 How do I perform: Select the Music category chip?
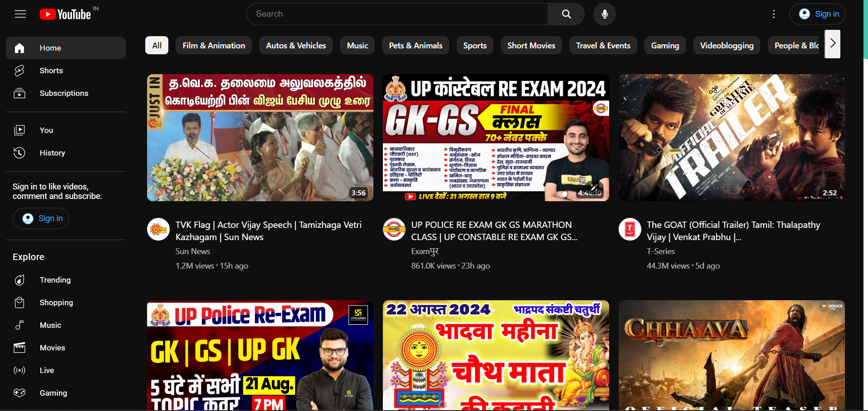pyautogui.click(x=358, y=45)
